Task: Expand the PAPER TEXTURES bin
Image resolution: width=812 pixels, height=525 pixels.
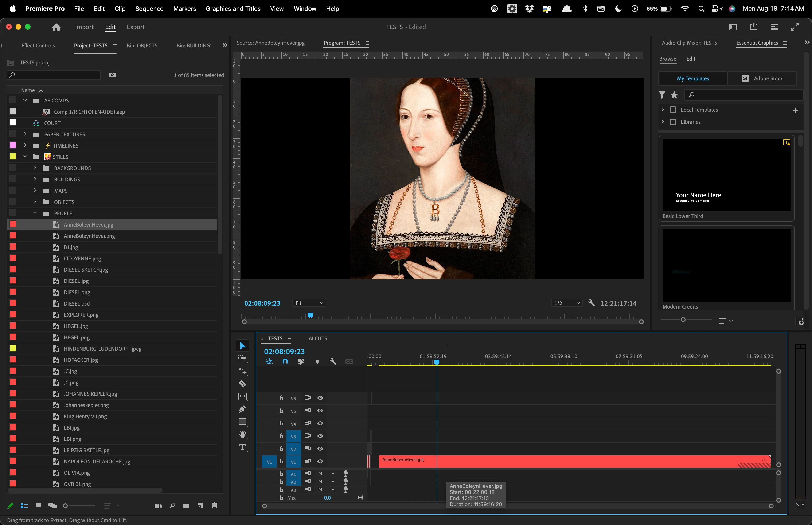Action: click(25, 134)
